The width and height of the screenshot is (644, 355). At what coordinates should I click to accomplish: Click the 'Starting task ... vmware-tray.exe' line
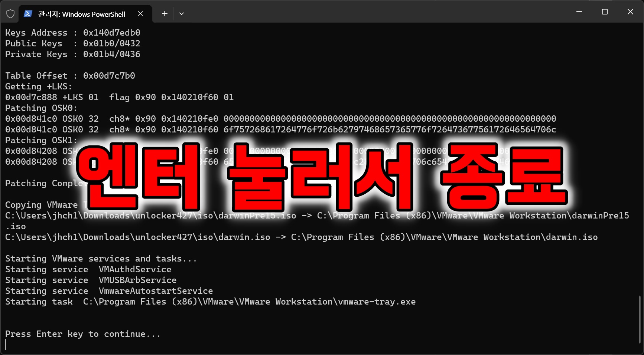coord(211,302)
